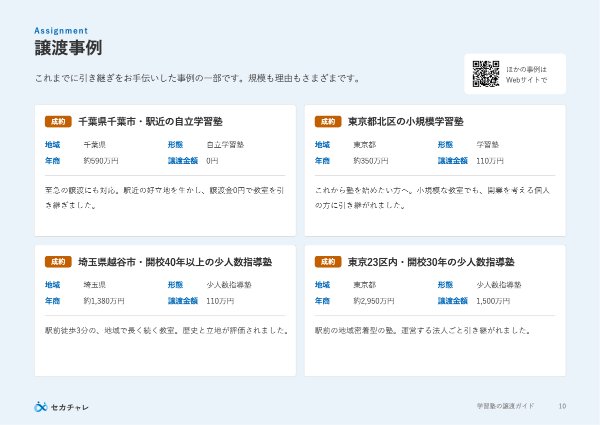600x425 pixels.
Task: Click the 埼玉県 region value
Action: coord(95,285)
